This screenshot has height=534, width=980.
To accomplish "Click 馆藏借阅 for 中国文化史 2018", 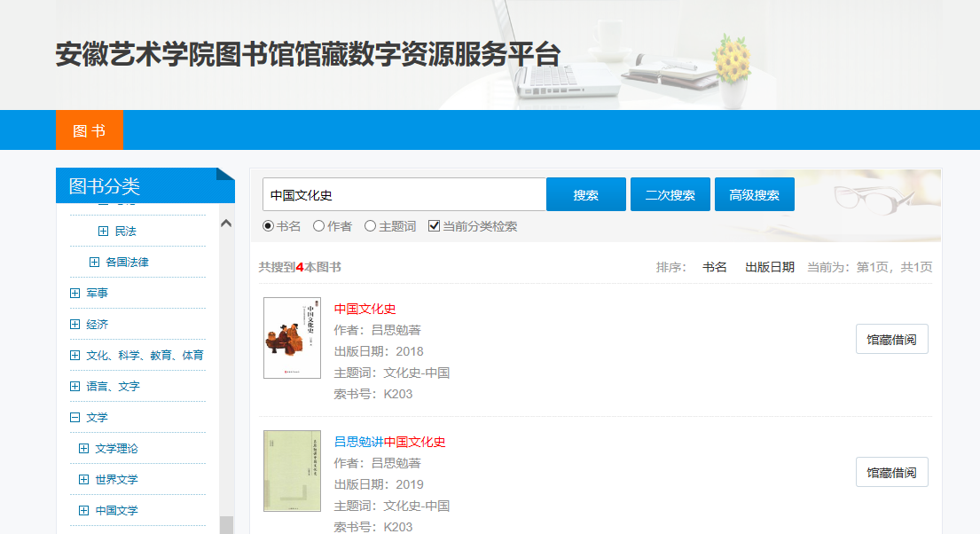I will click(x=891, y=340).
